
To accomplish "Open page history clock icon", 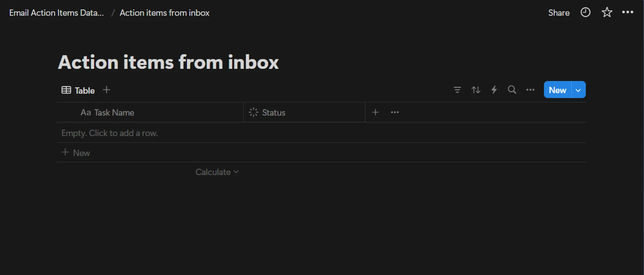I will pos(585,13).
